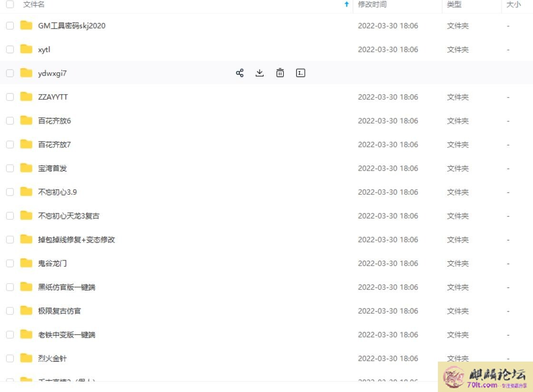Click the folder icon beside ZZAYYTT
This screenshot has width=533, height=392.
pyautogui.click(x=26, y=97)
